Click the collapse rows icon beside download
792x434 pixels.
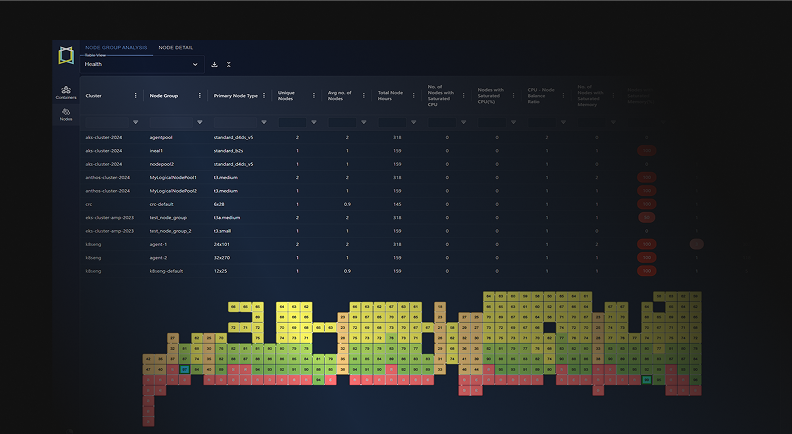click(x=229, y=64)
